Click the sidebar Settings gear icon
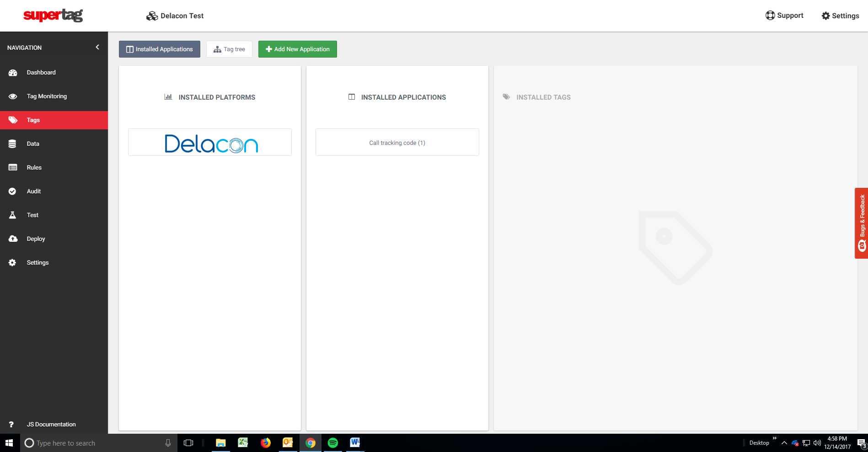This screenshot has height=452, width=868. 12,263
